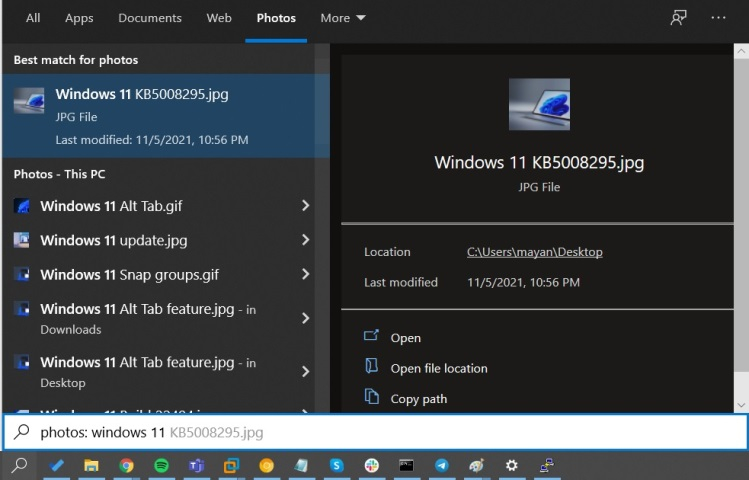The width and height of the screenshot is (749, 480).
Task: Click the taskbar search magnifier button
Action: click(x=20, y=465)
